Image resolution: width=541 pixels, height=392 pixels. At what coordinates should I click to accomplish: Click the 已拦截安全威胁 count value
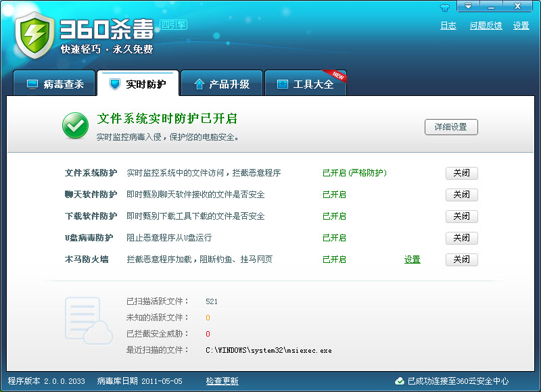(x=208, y=334)
